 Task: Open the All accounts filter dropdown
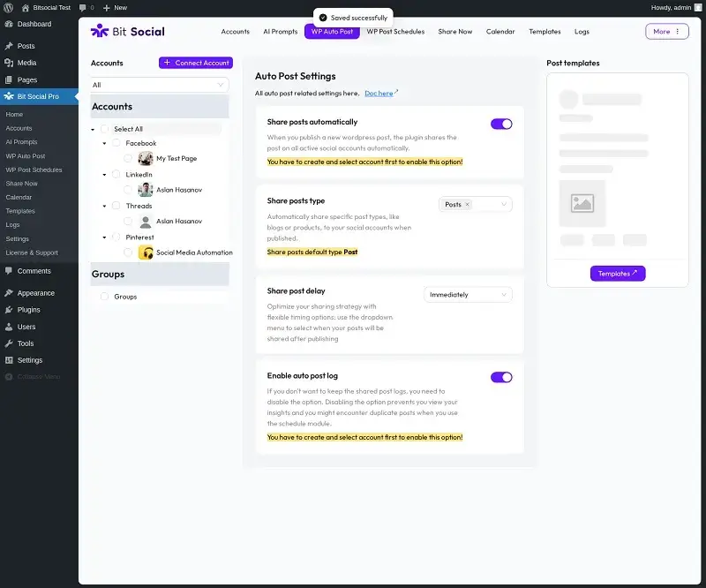point(160,85)
